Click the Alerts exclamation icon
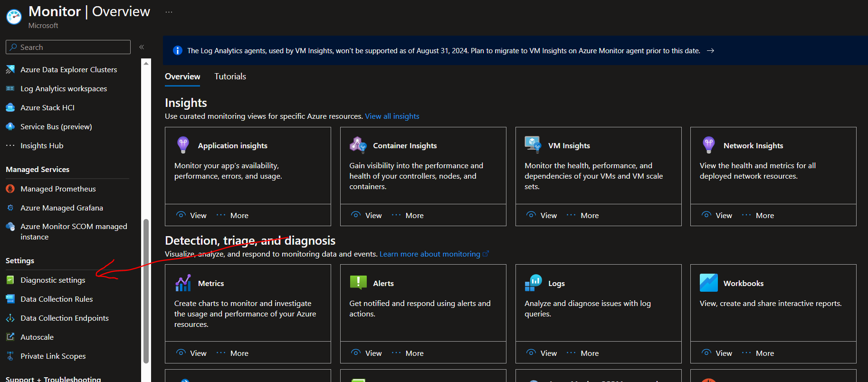The image size is (868, 382). point(358,282)
